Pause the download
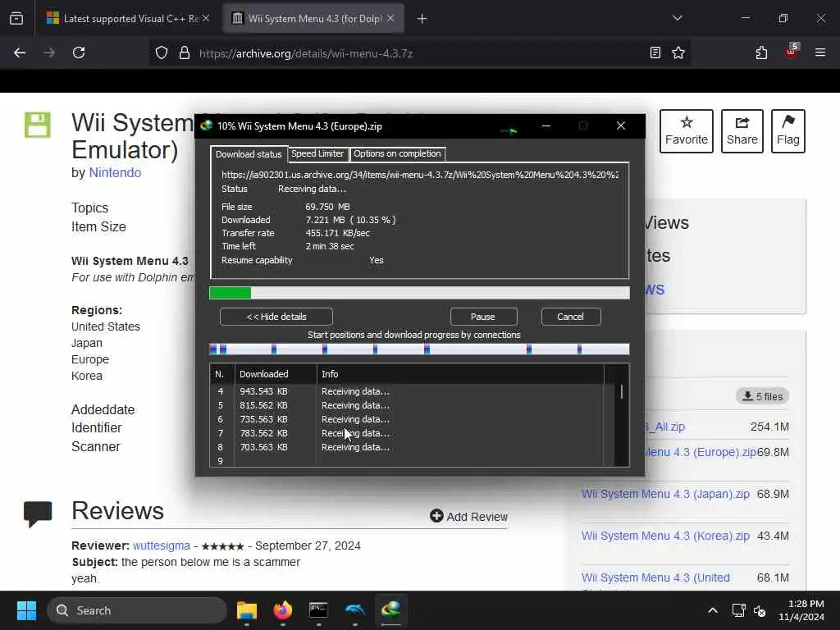 [x=483, y=317]
